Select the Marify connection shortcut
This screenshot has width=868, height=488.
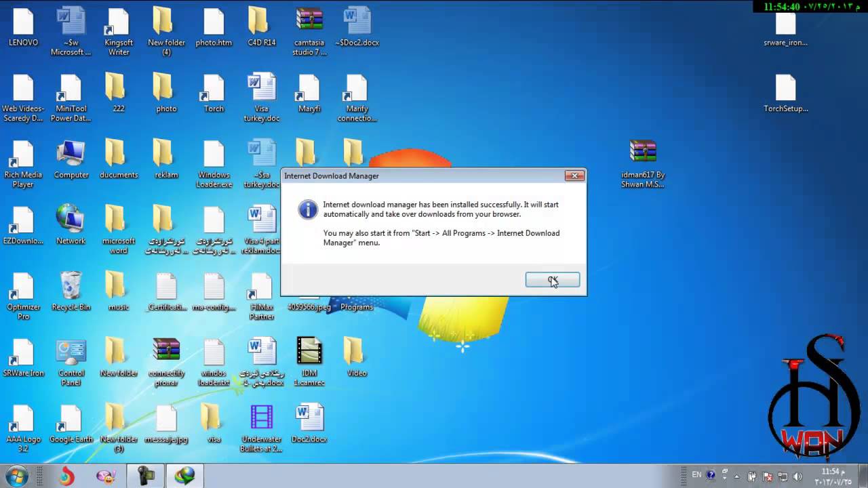[357, 98]
